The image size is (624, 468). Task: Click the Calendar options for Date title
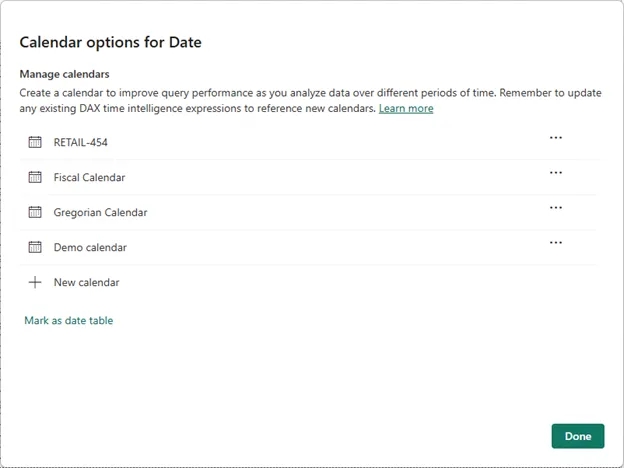[x=110, y=43]
